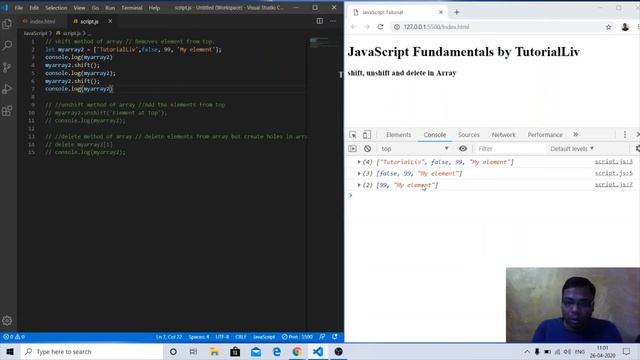Switch to the Sources tab in DevTools
This screenshot has height=360, width=640.
469,135
